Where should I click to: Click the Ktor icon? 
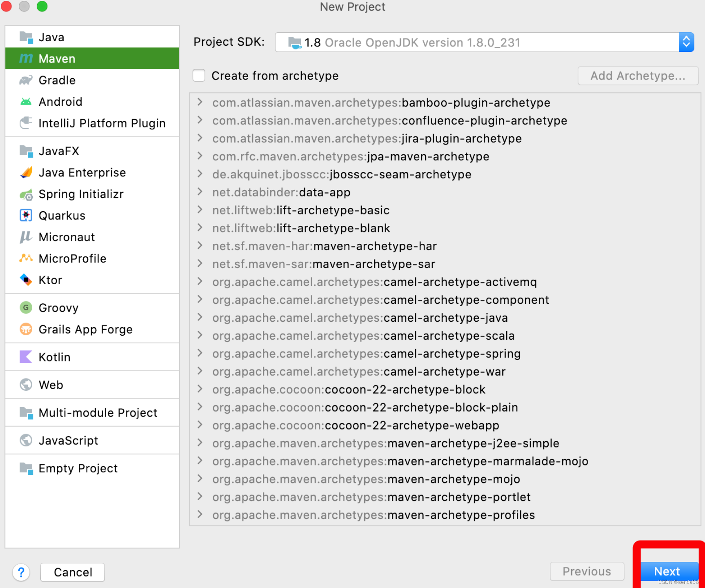click(26, 280)
